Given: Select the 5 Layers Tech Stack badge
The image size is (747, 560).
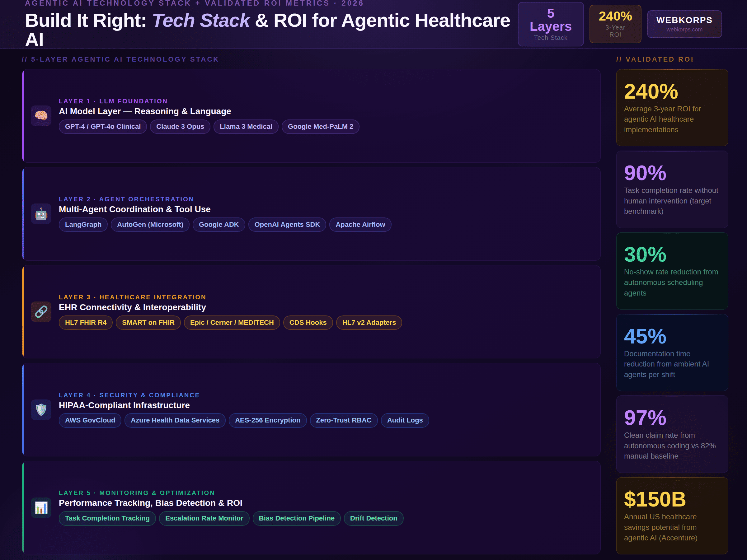Looking at the screenshot, I should tap(551, 24).
